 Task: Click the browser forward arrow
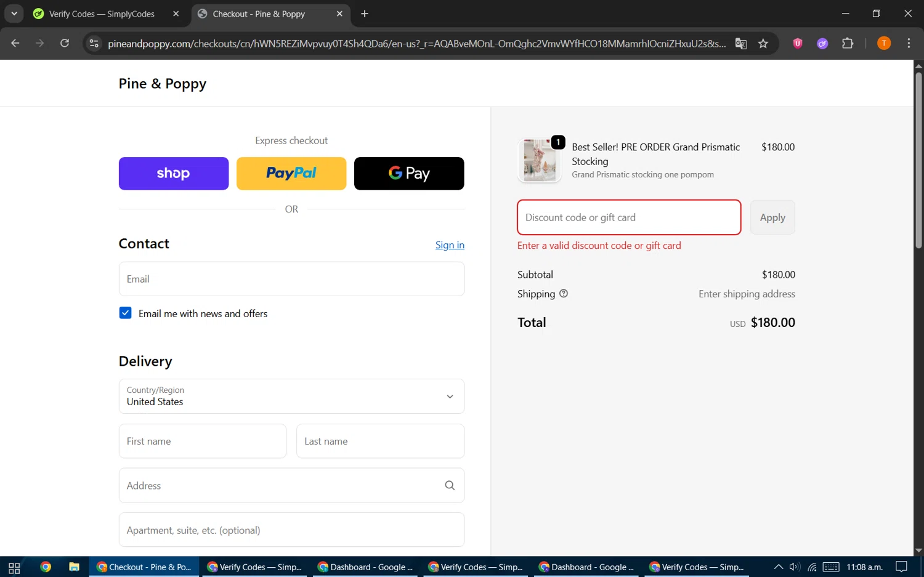pyautogui.click(x=40, y=43)
